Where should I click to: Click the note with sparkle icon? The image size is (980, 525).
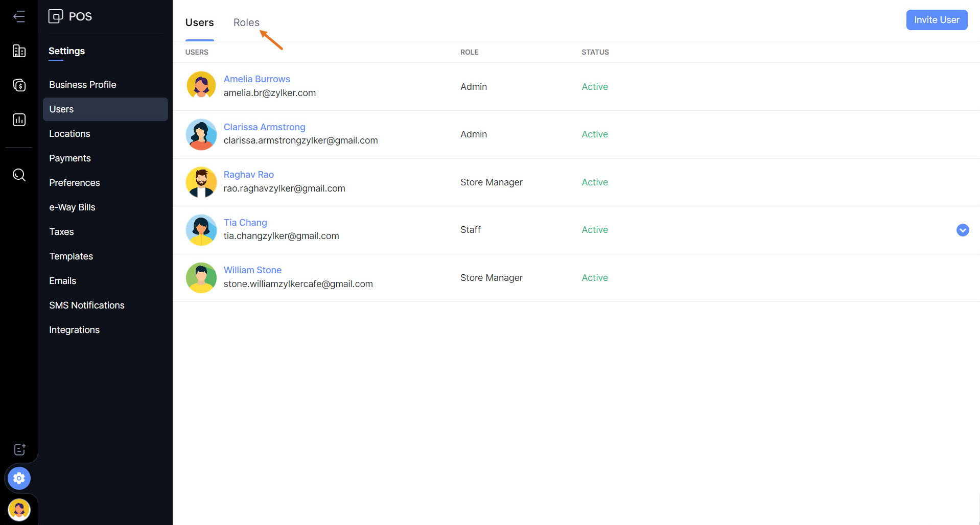tap(19, 449)
